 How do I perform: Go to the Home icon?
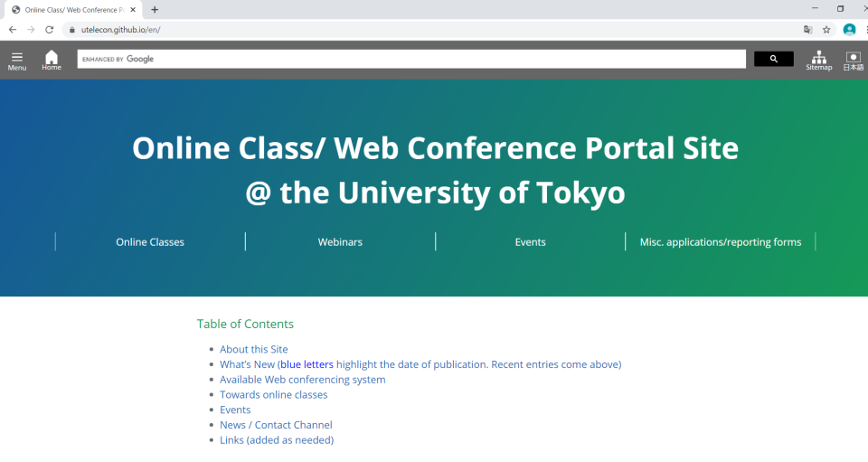[52, 61]
